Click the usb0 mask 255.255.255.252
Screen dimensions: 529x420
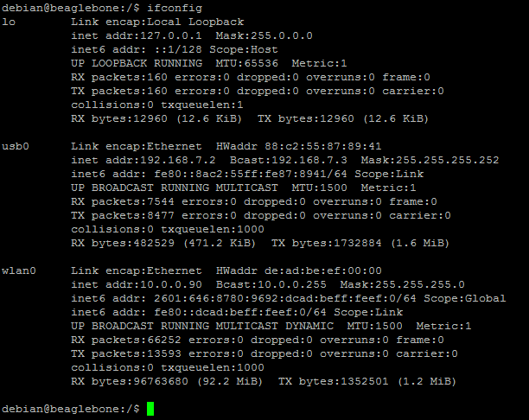[447, 160]
